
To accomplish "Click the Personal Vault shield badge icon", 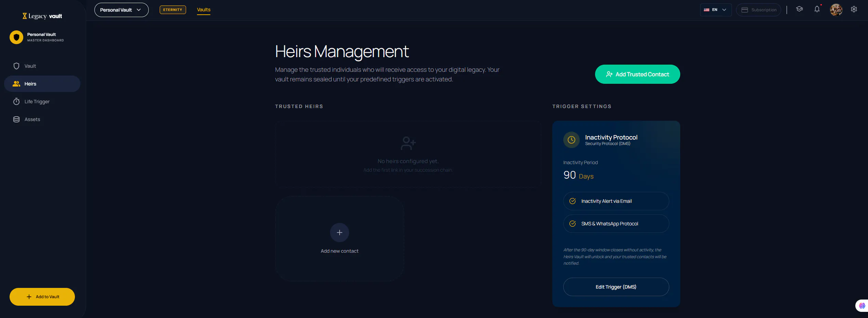I will click(x=16, y=37).
